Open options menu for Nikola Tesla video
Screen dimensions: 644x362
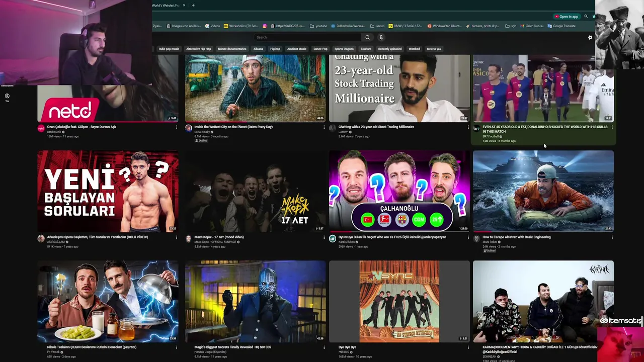(177, 347)
